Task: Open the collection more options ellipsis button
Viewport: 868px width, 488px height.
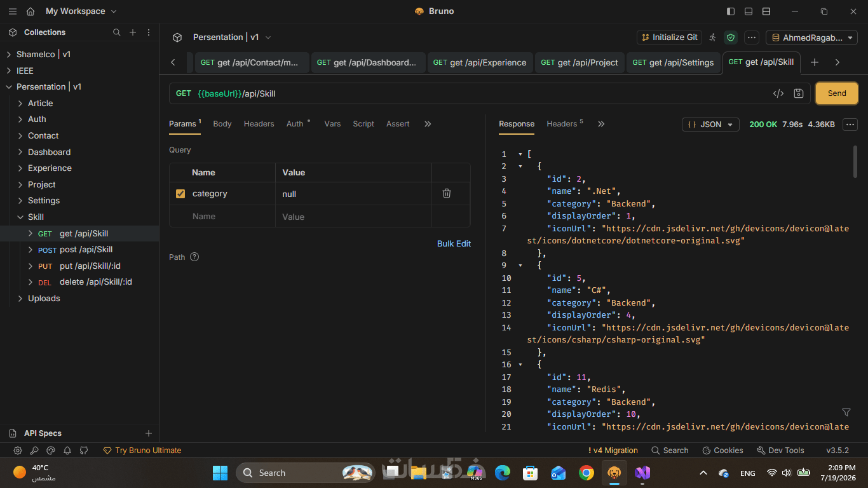Action: point(751,37)
